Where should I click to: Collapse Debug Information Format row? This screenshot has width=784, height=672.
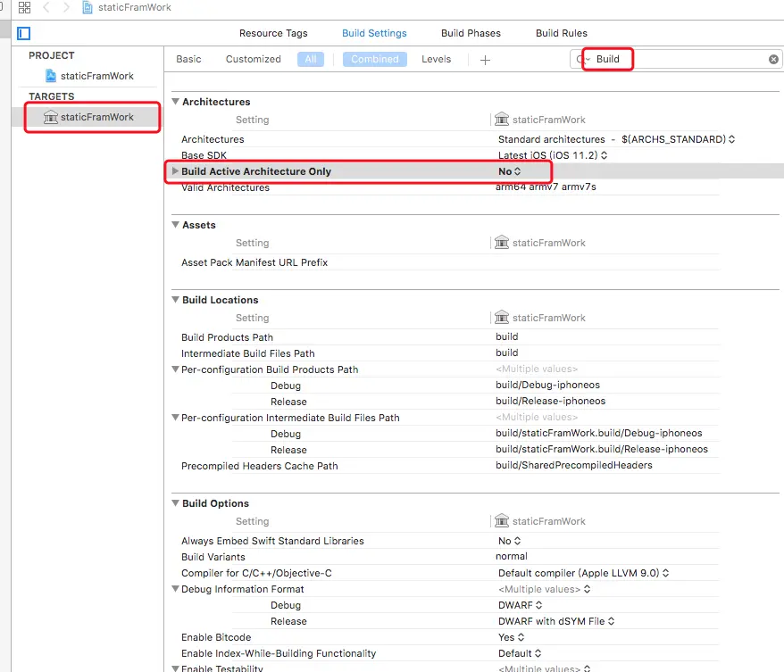(176, 589)
